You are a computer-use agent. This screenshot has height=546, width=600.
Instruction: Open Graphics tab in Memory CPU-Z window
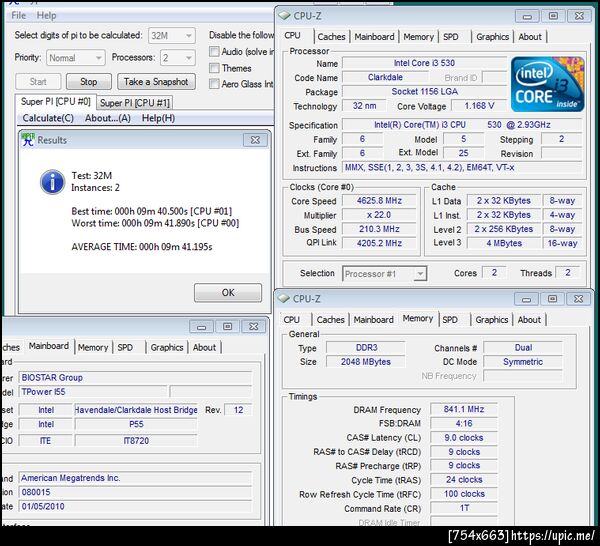(x=492, y=319)
